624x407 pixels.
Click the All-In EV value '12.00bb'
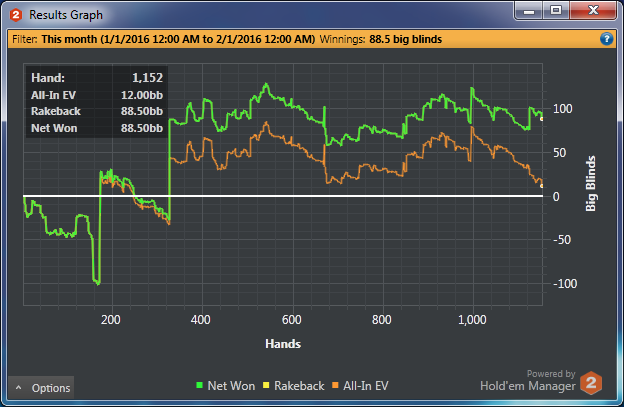coord(142,95)
